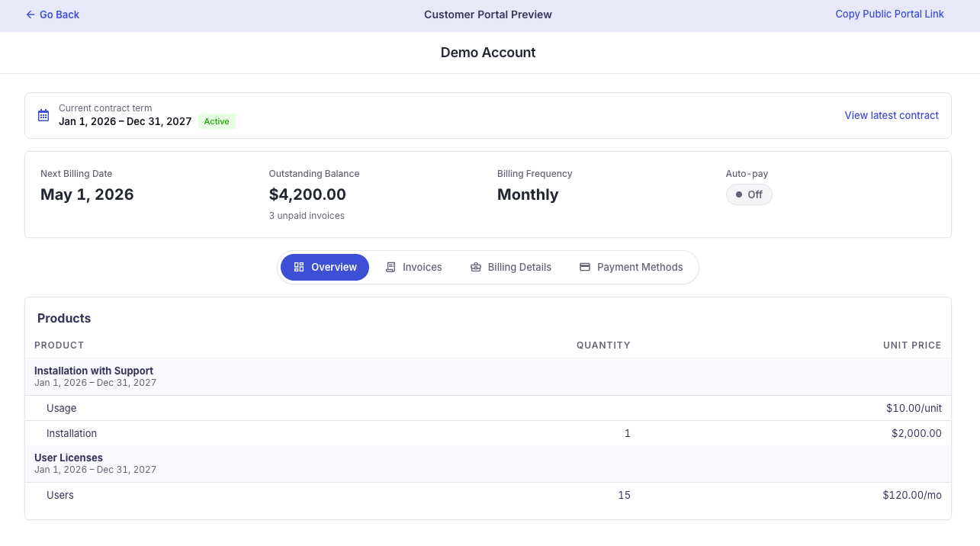Click the PRODUCT column header
980x546 pixels.
(x=59, y=345)
